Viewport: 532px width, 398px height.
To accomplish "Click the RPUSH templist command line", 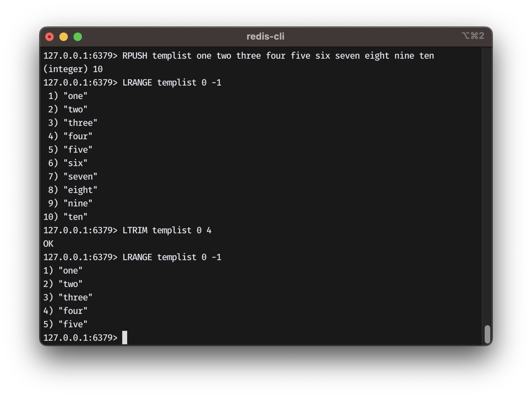I will [238, 56].
